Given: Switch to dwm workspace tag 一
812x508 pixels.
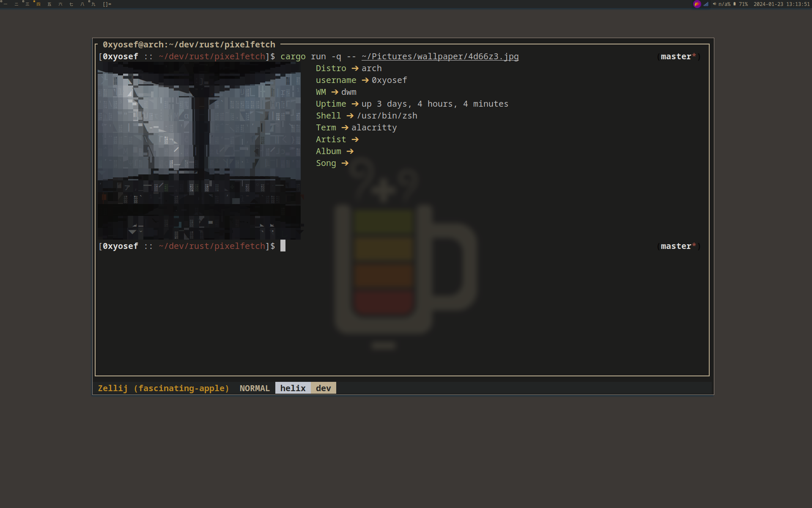Looking at the screenshot, I should 5,4.
